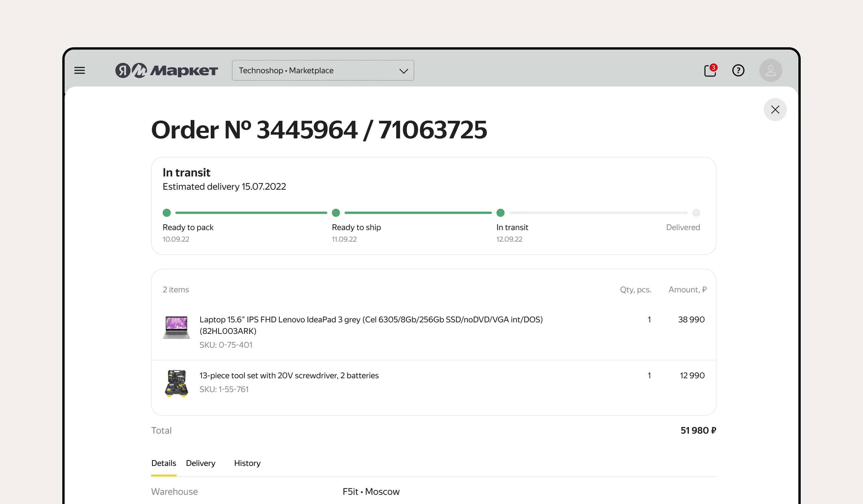Select the Ready to pack progress marker

click(167, 213)
